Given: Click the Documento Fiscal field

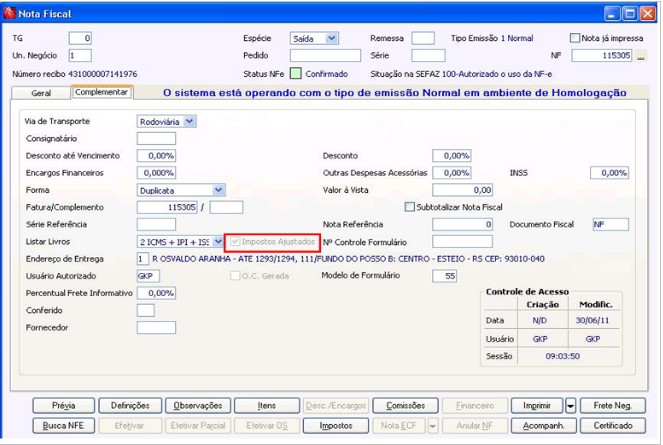Looking at the screenshot, I should pos(611,224).
